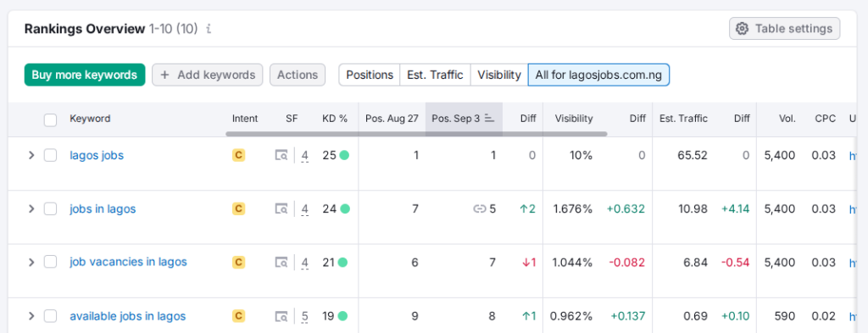This screenshot has height=333, width=868.
Task: Check the box for lagos jobs keyword
Action: pos(50,155)
